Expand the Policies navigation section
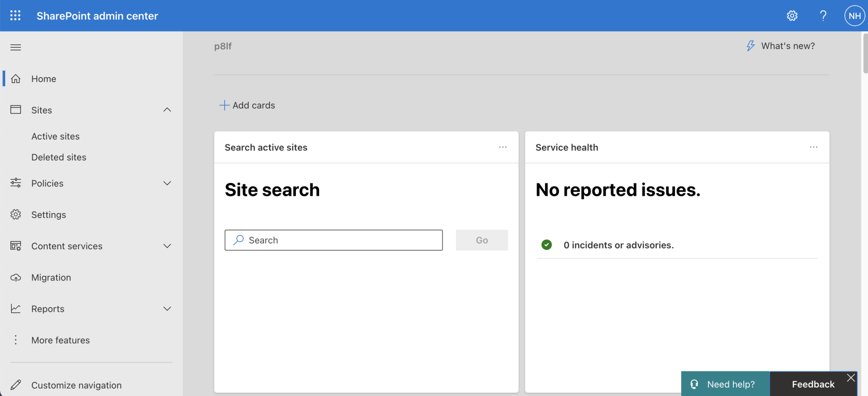 pyautogui.click(x=167, y=183)
